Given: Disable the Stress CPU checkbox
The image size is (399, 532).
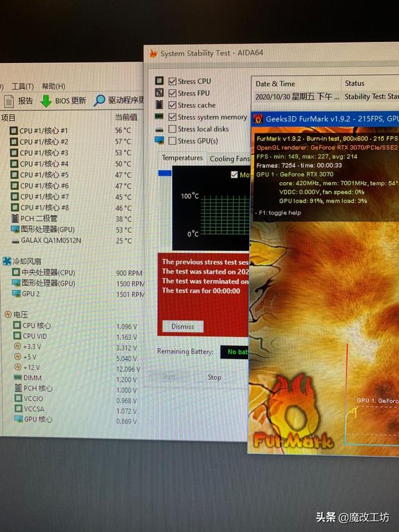Looking at the screenshot, I should click(x=171, y=81).
